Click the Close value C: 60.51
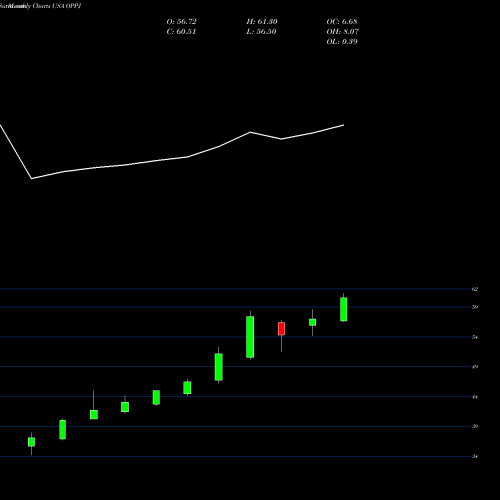Viewport: 500px width, 500px height. 181,32
